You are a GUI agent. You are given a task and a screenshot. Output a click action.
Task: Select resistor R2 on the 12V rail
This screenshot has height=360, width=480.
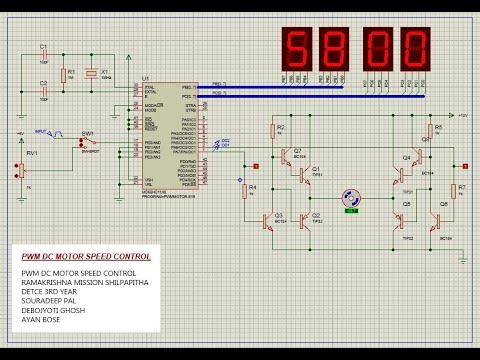coord(273,131)
